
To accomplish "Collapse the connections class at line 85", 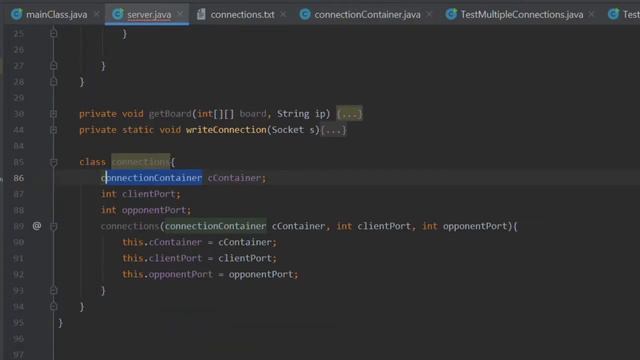I will coord(53,162).
